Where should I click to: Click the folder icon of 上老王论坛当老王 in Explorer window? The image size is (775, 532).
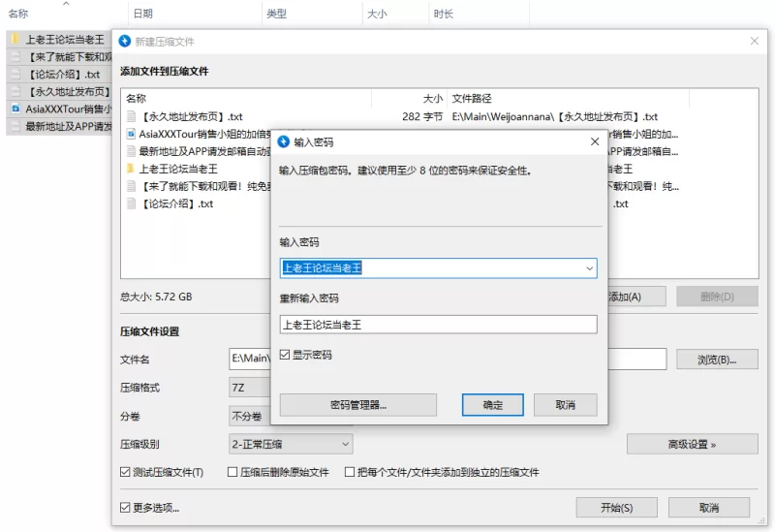point(15,39)
